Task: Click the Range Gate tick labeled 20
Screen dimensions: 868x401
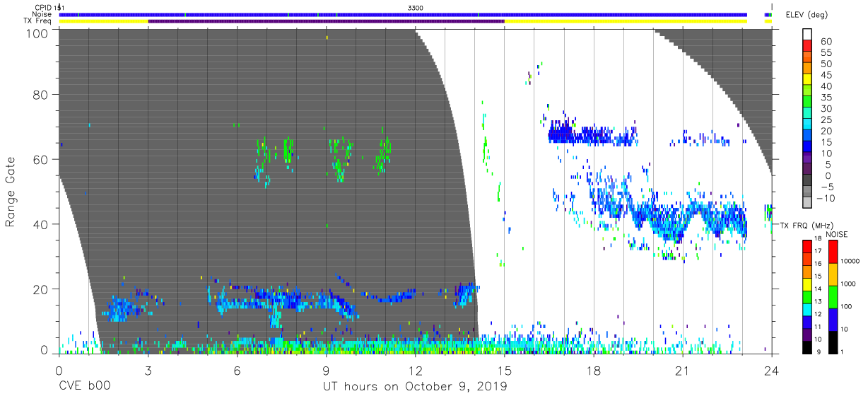Action: 41,289
